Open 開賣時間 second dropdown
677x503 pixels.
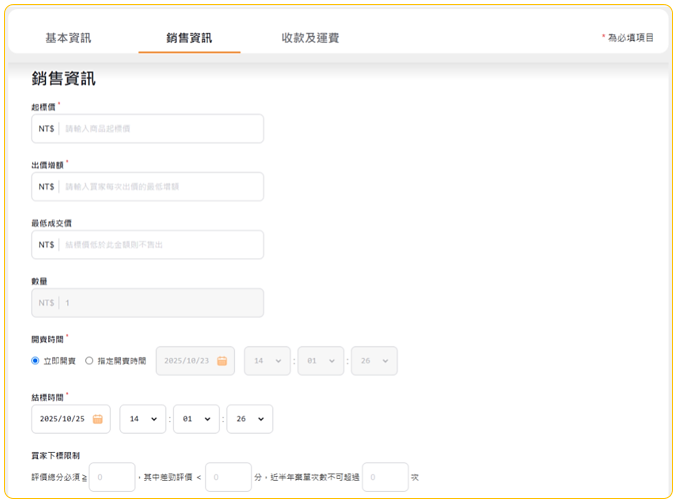click(x=374, y=361)
